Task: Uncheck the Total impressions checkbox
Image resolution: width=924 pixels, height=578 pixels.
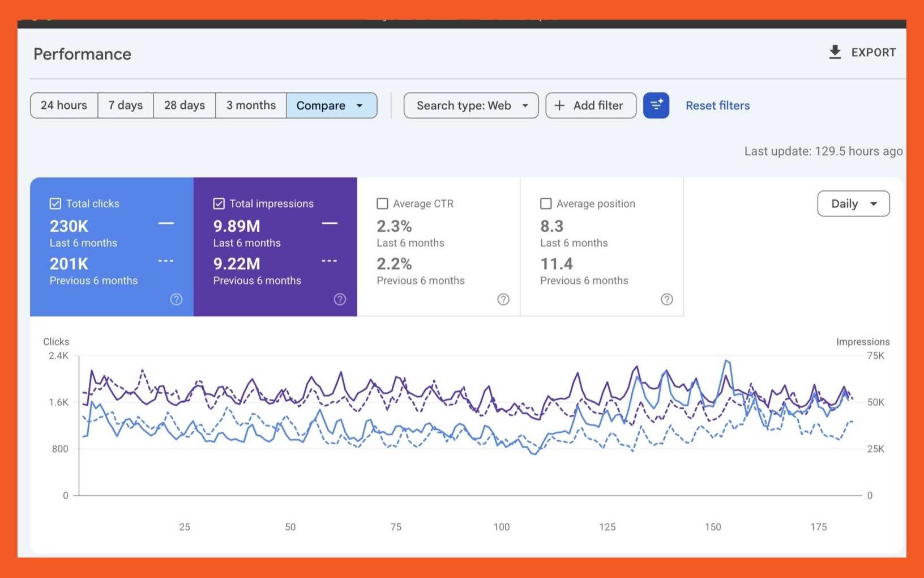Action: (219, 203)
